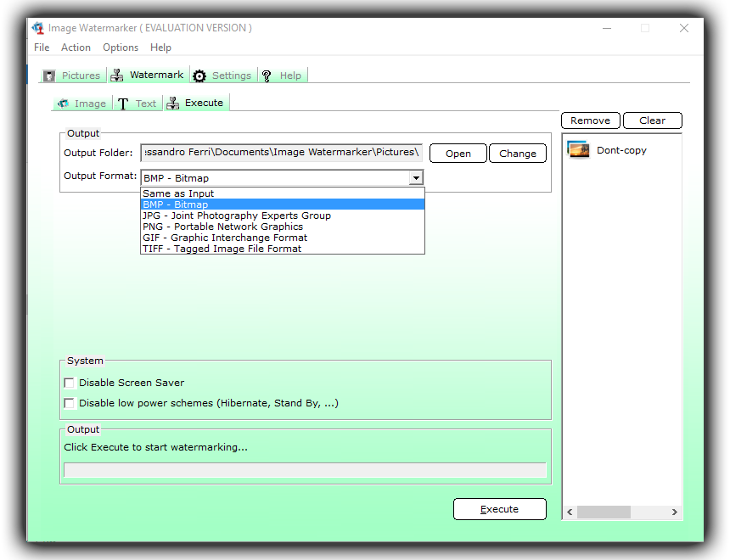Toggle Disable low power schemes checkbox
The height and width of the screenshot is (560, 730).
pos(70,403)
